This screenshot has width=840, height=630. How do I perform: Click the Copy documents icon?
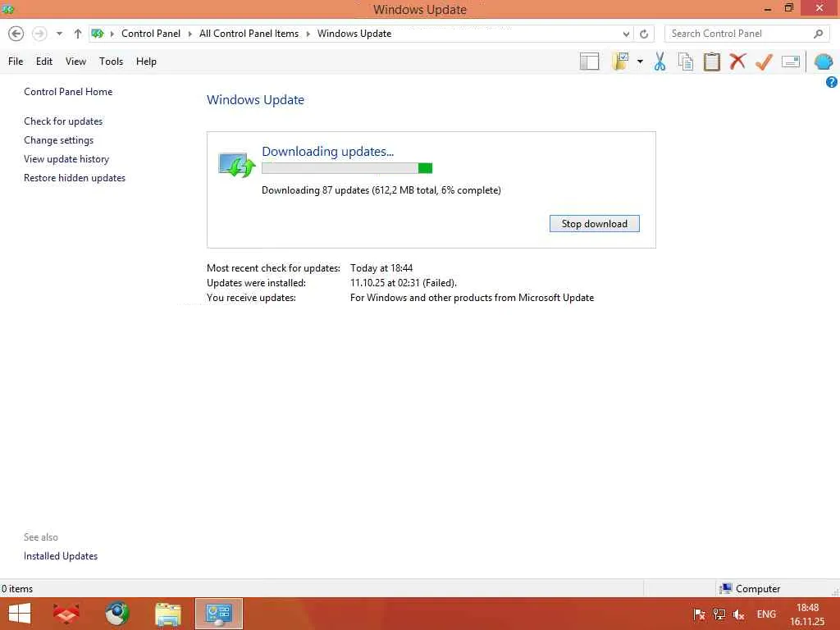(686, 62)
